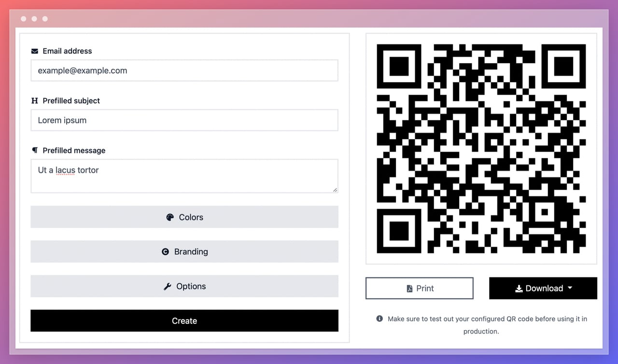Focus the Prefilled subject field
The width and height of the screenshot is (618, 364).
184,120
